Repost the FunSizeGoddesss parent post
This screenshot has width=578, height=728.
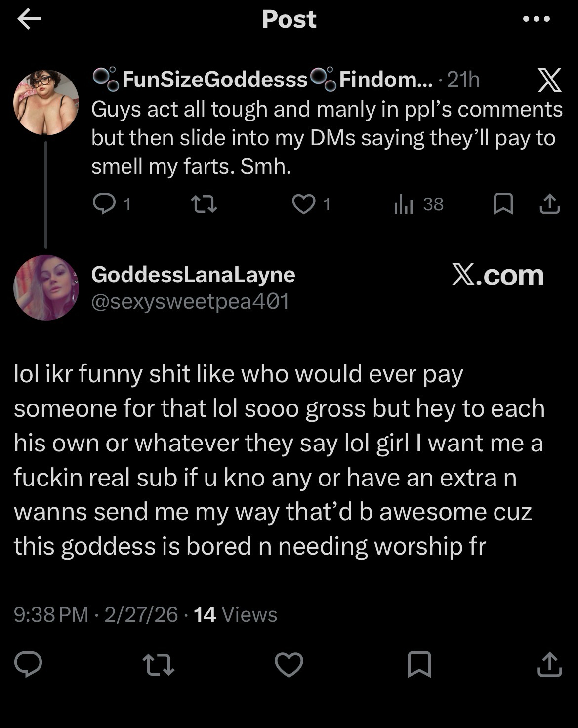click(x=205, y=204)
